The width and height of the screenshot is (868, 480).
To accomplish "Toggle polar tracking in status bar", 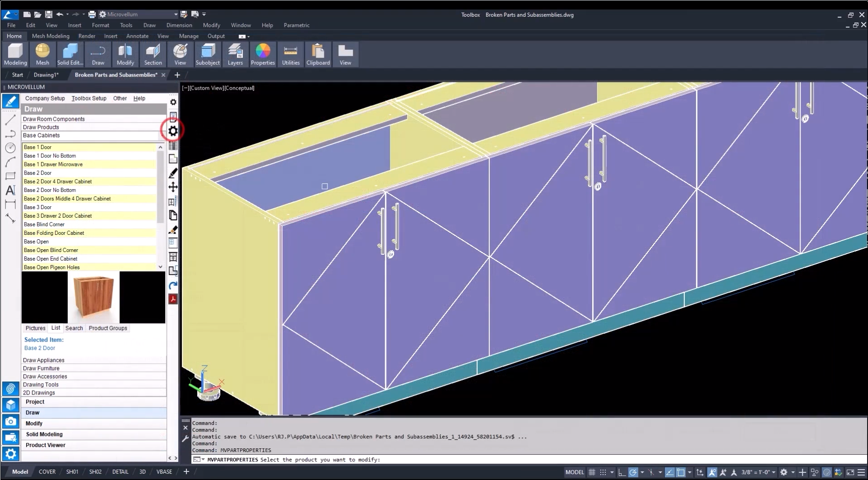I will click(x=633, y=472).
